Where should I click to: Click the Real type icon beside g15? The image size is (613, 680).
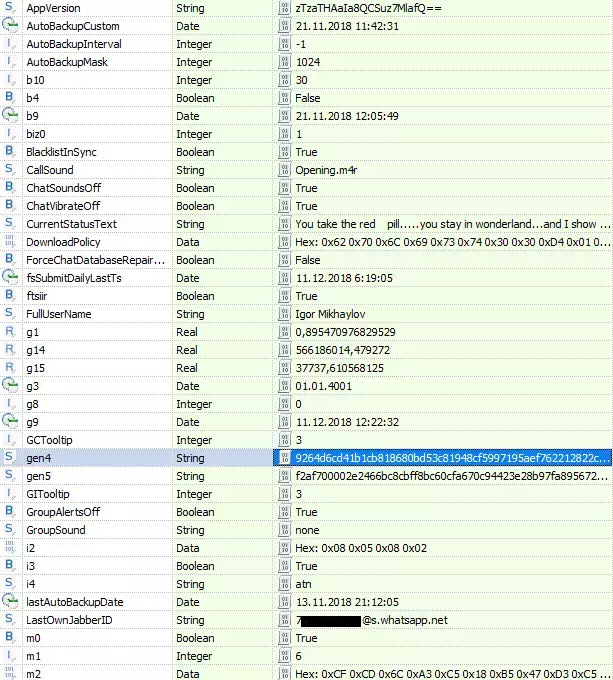click(9, 368)
